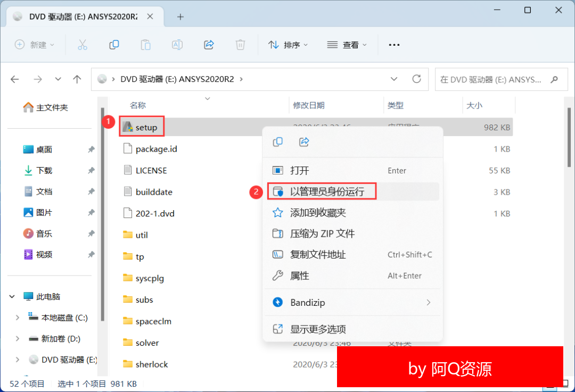Sort by the 修改日期 column header
This screenshot has width=575, height=392.
pyautogui.click(x=309, y=105)
